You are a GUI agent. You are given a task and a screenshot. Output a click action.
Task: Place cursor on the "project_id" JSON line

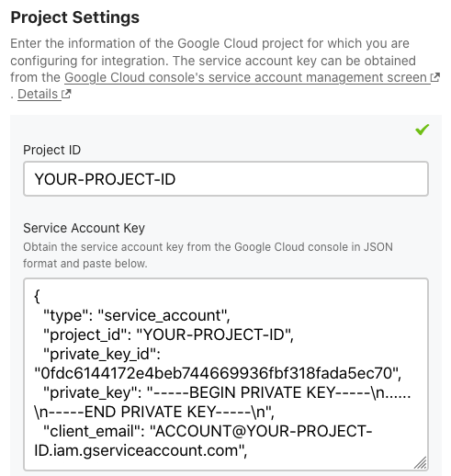click(168, 334)
